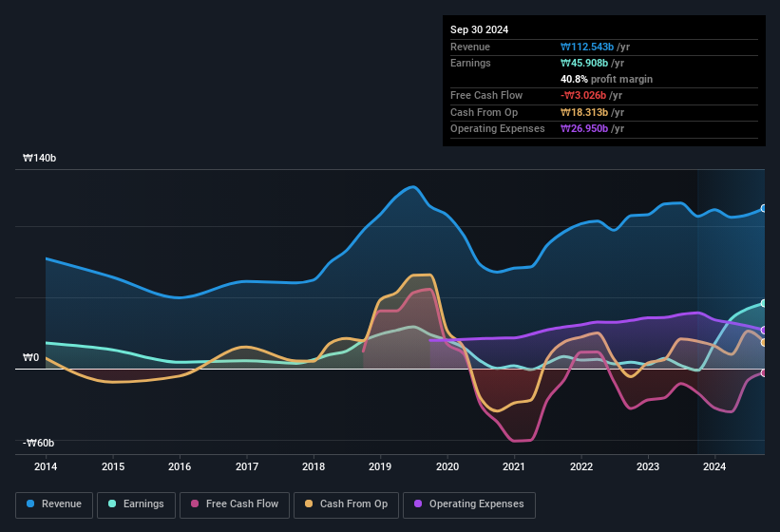
Task: Click the purple Operating Expenses endpoint marker
Action: click(x=764, y=330)
